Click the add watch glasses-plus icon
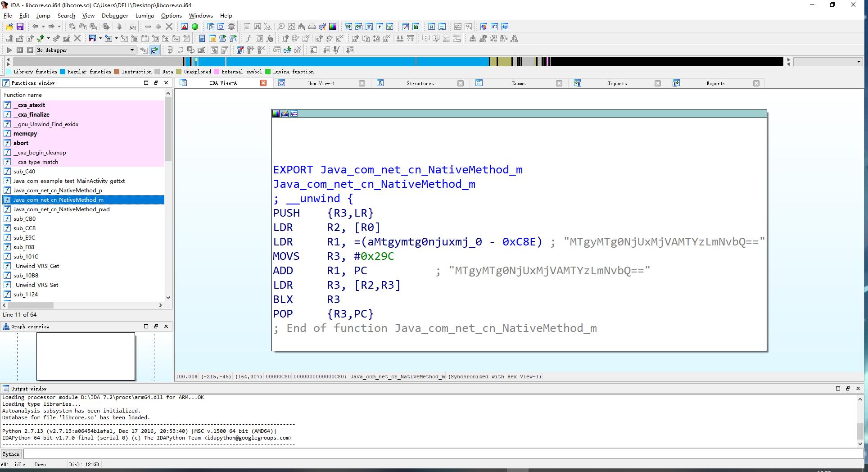 287,50
